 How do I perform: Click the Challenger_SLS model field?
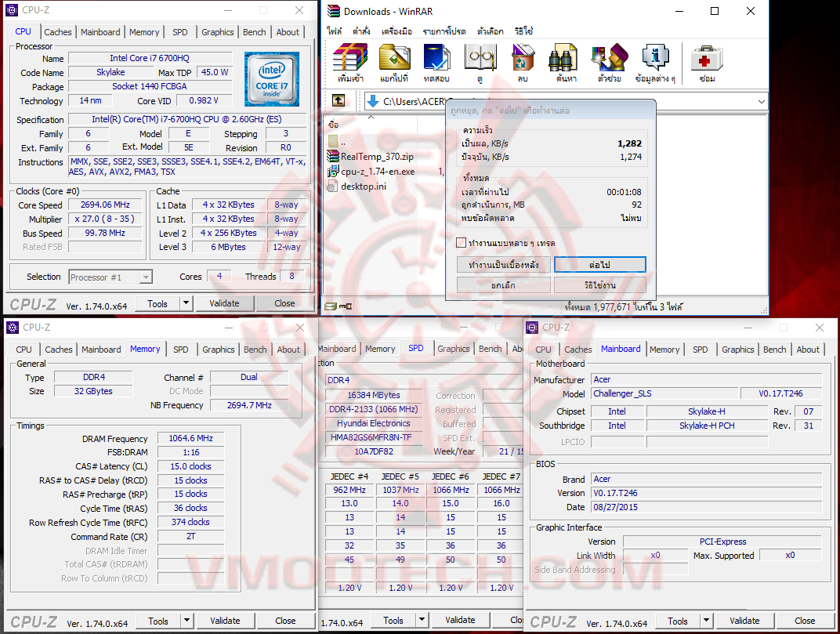pos(664,393)
